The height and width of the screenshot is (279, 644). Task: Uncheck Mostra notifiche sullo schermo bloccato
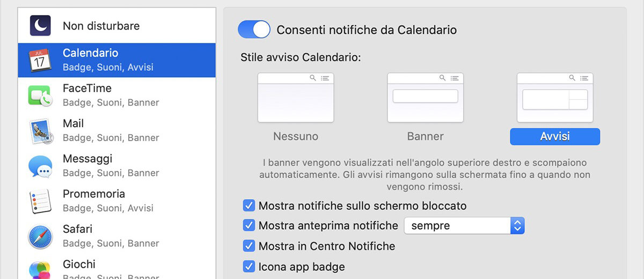click(249, 205)
